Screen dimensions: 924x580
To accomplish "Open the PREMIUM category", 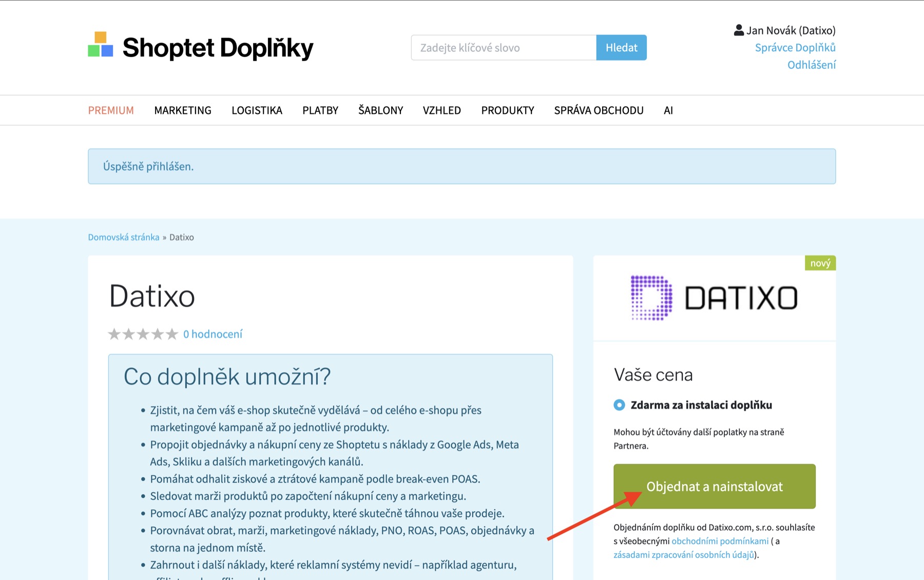I will pyautogui.click(x=111, y=110).
